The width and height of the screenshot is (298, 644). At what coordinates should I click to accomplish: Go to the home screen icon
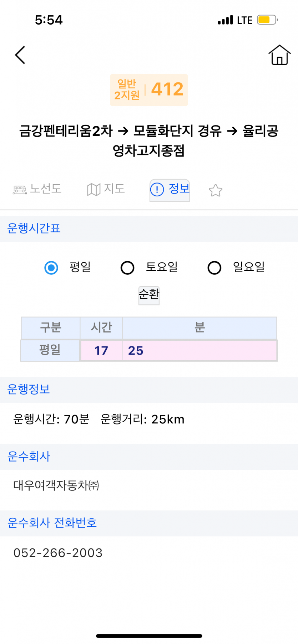coord(279,55)
